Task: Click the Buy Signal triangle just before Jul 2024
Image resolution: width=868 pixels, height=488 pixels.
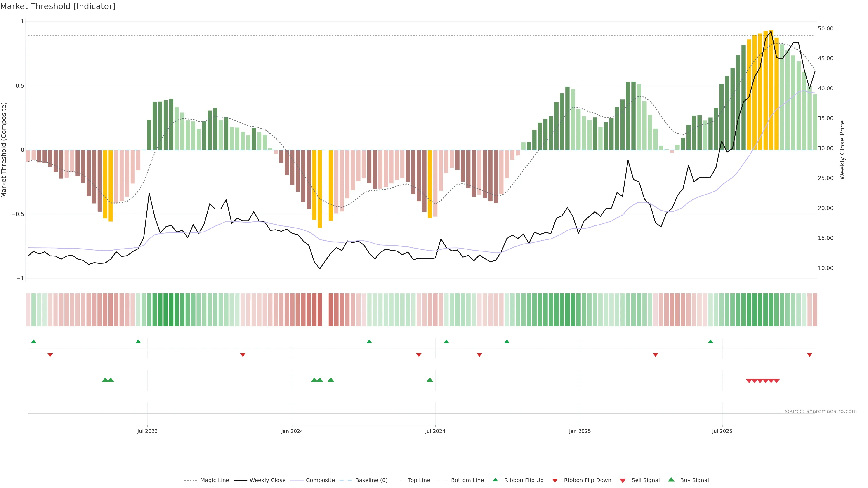Action: (x=430, y=380)
